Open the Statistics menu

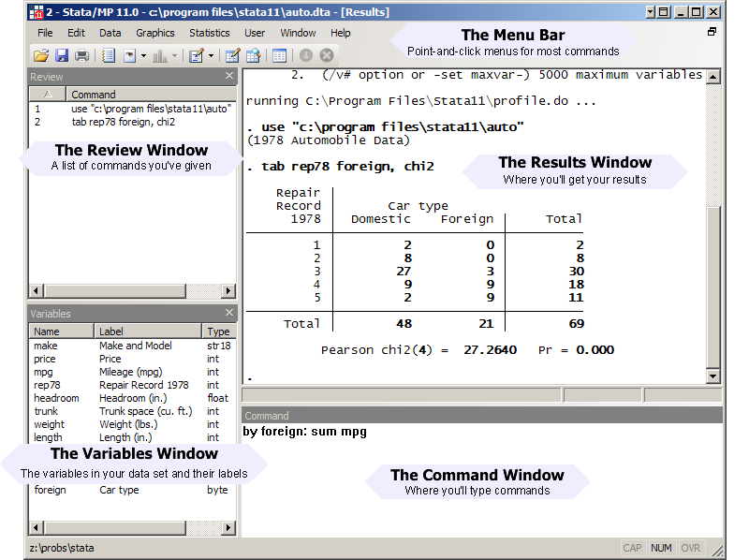[209, 33]
